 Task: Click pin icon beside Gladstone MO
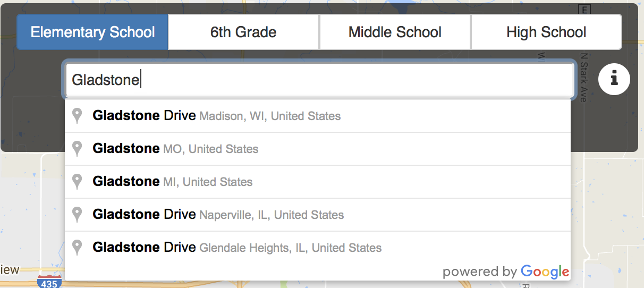[77, 149]
